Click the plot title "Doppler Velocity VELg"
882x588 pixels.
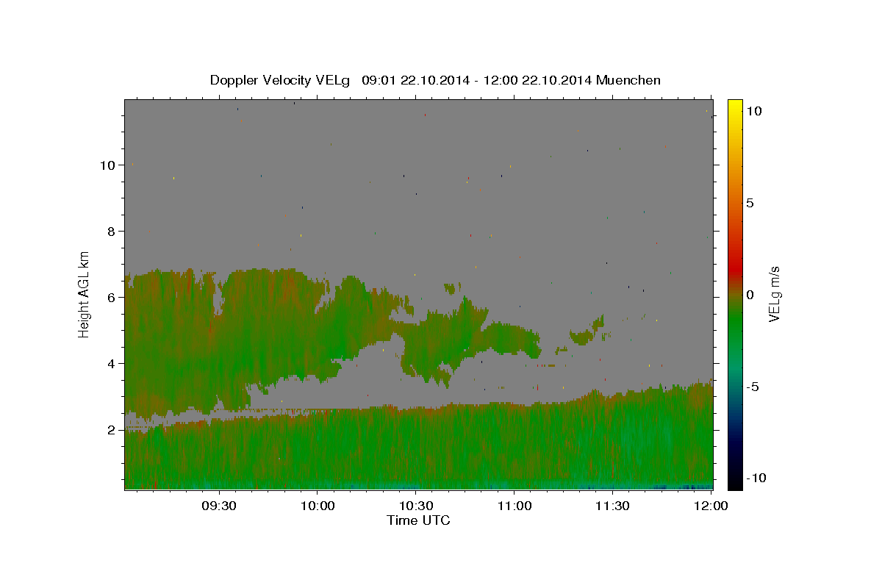tap(282, 80)
